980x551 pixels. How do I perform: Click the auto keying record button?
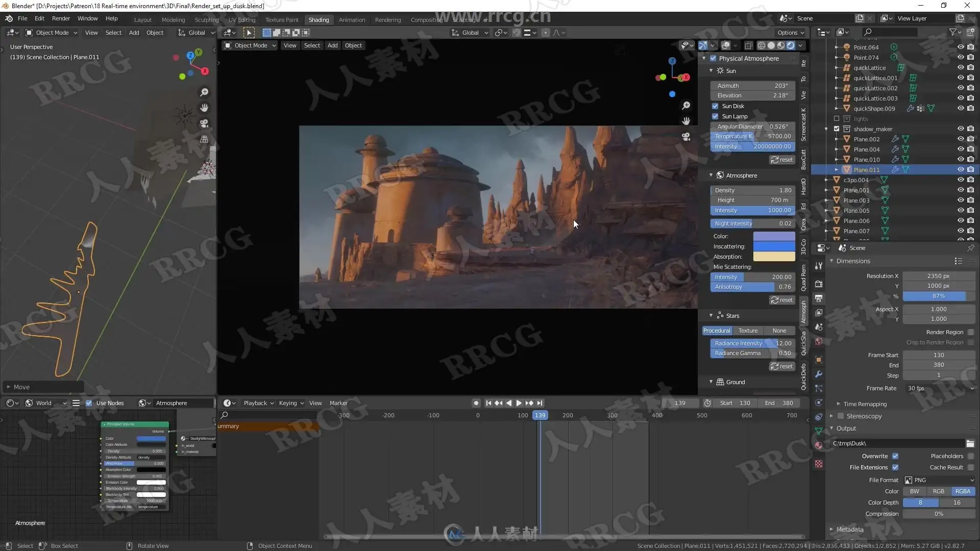coord(476,403)
